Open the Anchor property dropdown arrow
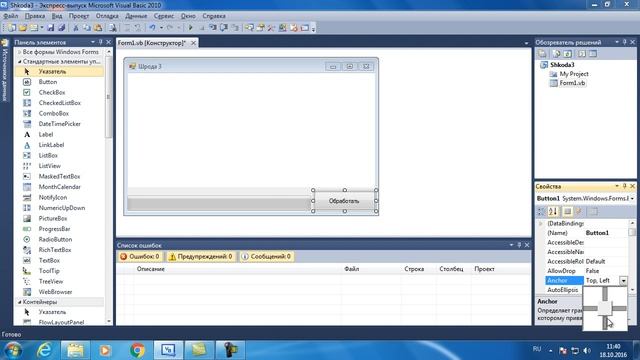The height and width of the screenshot is (360, 640). click(x=623, y=280)
